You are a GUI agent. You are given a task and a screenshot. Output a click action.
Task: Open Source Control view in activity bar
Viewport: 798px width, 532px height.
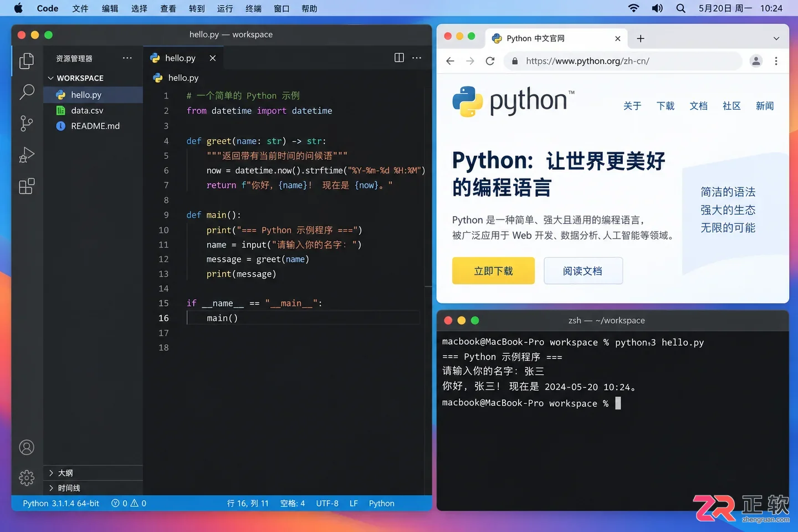tap(27, 123)
